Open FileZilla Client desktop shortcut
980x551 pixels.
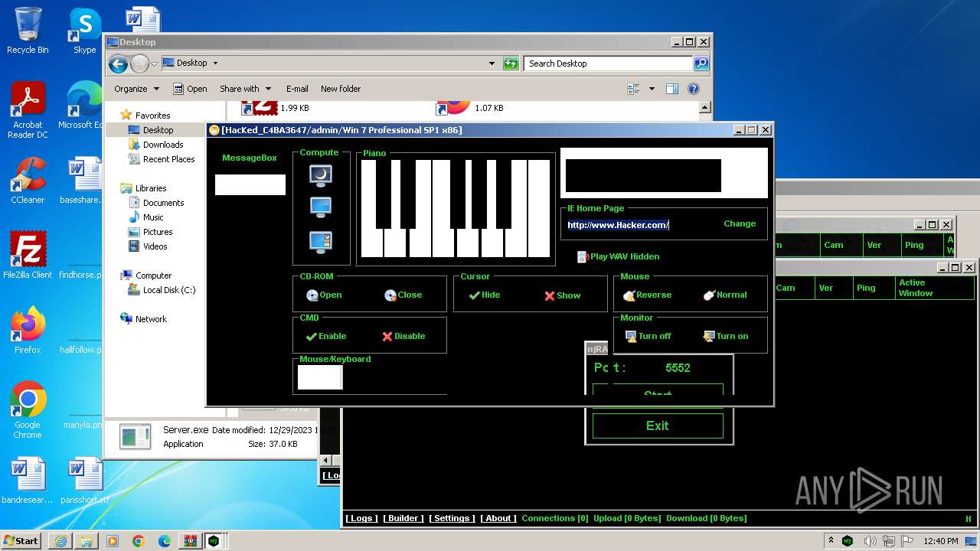pyautogui.click(x=28, y=255)
